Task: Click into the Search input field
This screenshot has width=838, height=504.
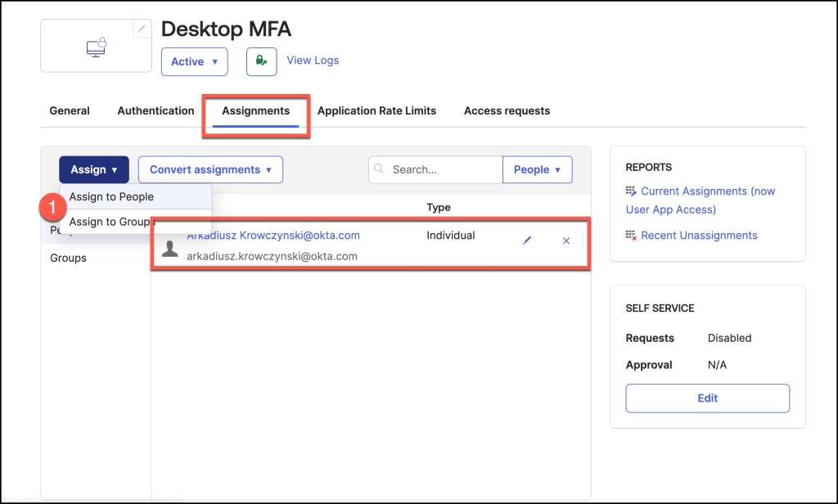Action: (444, 169)
